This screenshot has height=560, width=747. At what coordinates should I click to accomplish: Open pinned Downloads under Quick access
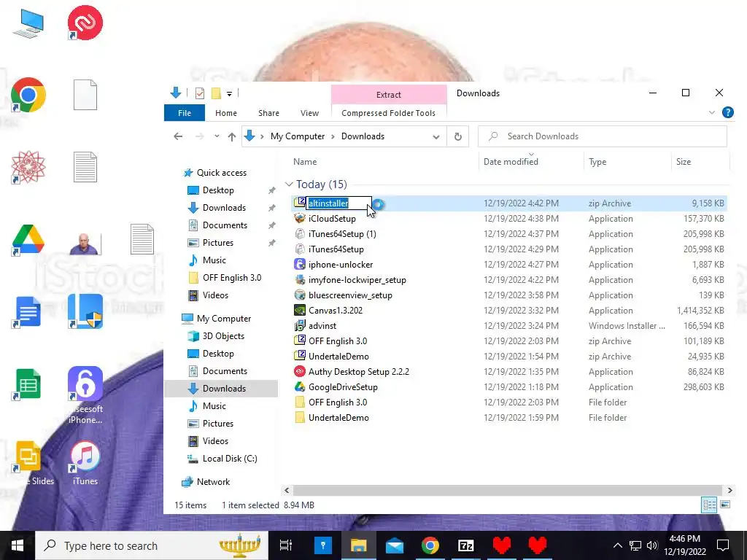click(x=224, y=208)
